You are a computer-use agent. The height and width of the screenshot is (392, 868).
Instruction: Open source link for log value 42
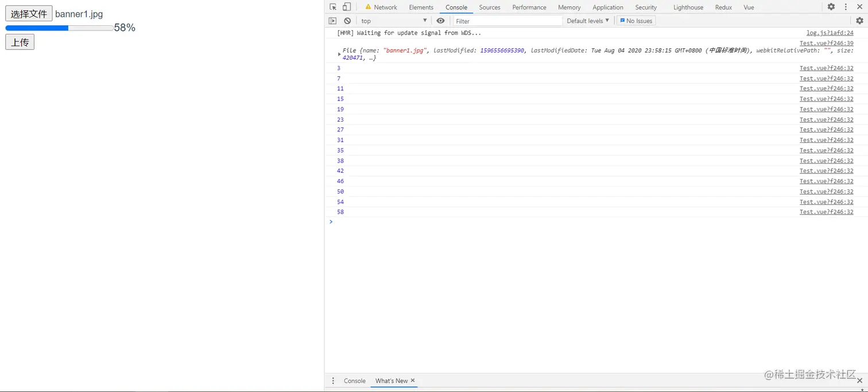click(x=826, y=170)
